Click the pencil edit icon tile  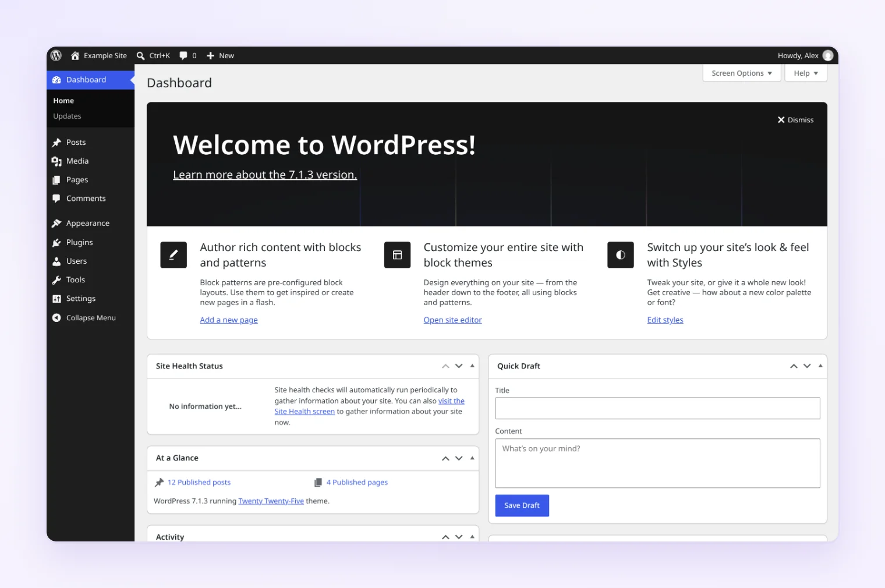coord(174,255)
